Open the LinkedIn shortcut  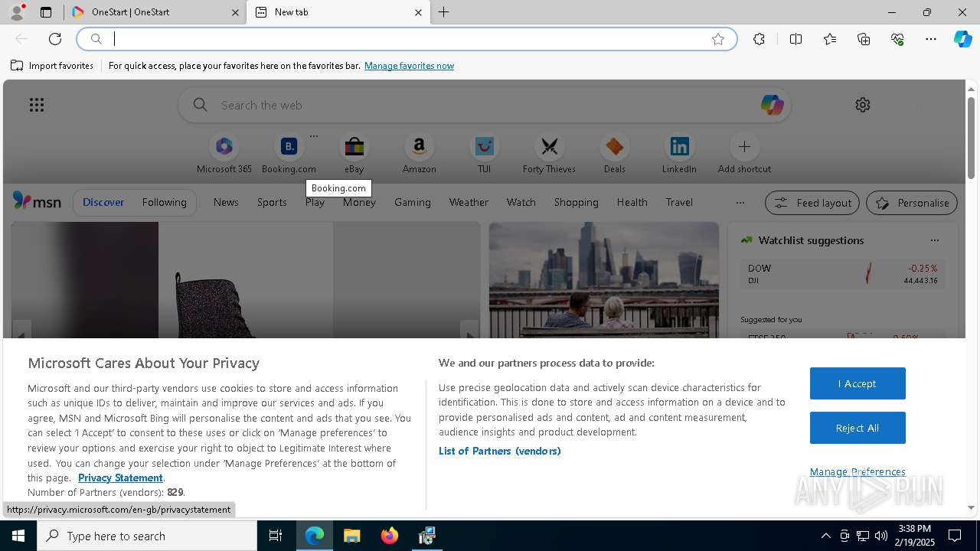(679, 154)
